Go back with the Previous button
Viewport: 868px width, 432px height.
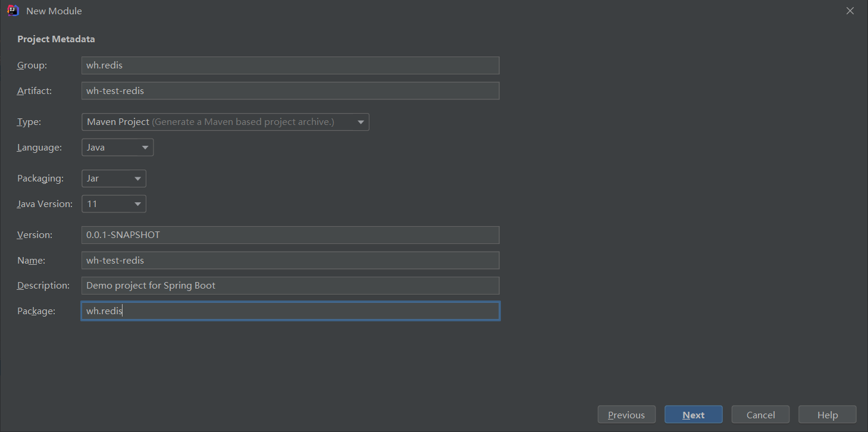626,415
